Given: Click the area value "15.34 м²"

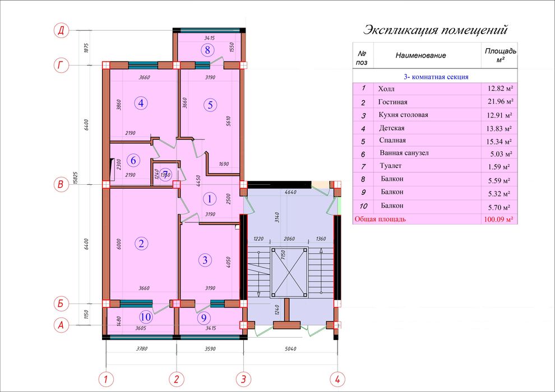Looking at the screenshot, I should coord(499,142).
